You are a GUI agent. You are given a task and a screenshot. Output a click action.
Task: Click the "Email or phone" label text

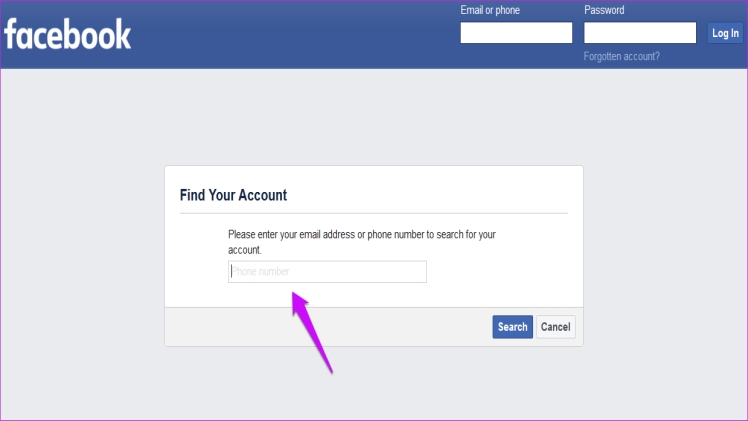[x=490, y=10]
